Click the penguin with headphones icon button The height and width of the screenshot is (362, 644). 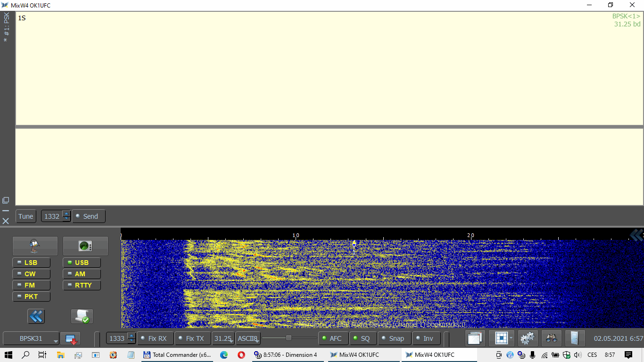tap(35, 246)
